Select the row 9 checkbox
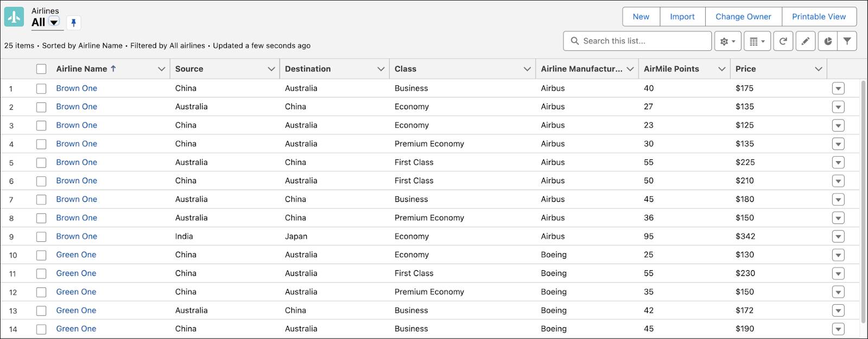868x339 pixels. point(41,236)
